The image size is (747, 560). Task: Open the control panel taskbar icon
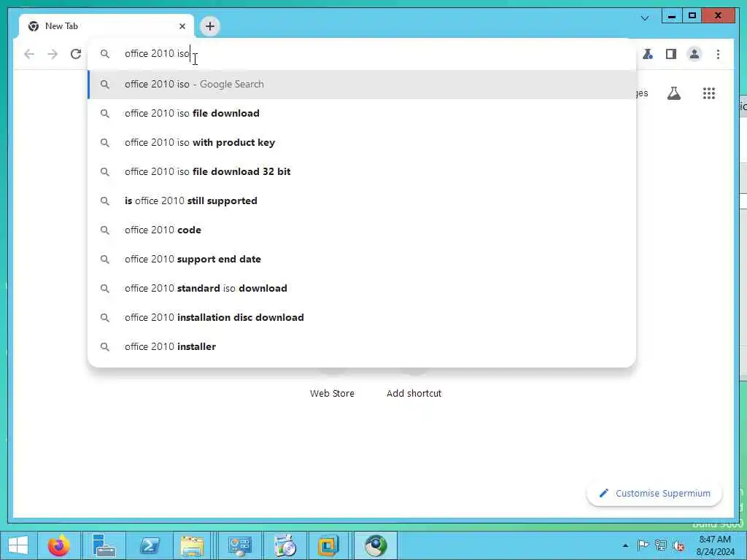pyautogui.click(x=239, y=545)
